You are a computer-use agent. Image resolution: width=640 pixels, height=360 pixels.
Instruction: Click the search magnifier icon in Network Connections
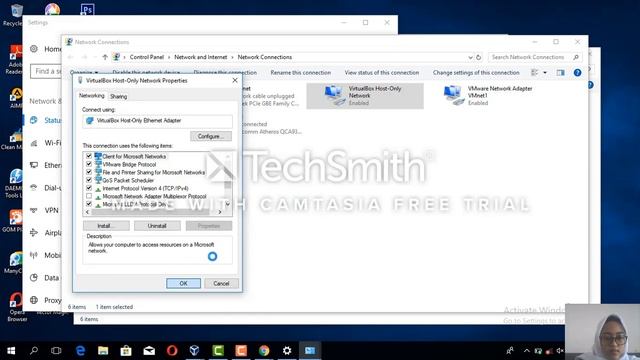pyautogui.click(x=576, y=57)
